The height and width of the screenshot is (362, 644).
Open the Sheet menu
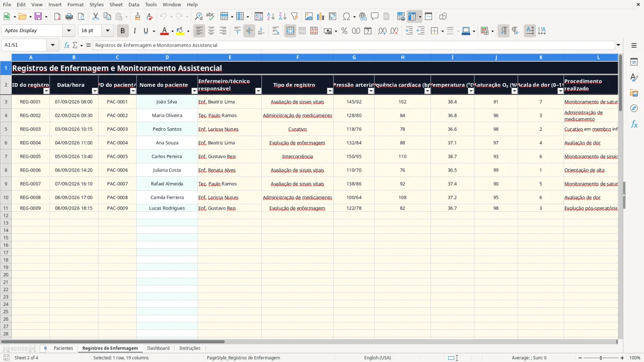coord(116,4)
